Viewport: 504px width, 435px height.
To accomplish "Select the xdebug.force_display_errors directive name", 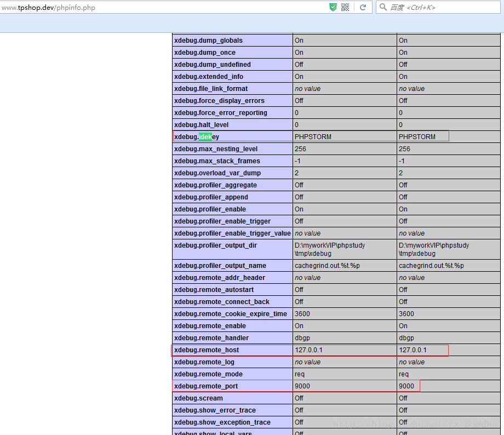I will click(x=219, y=101).
